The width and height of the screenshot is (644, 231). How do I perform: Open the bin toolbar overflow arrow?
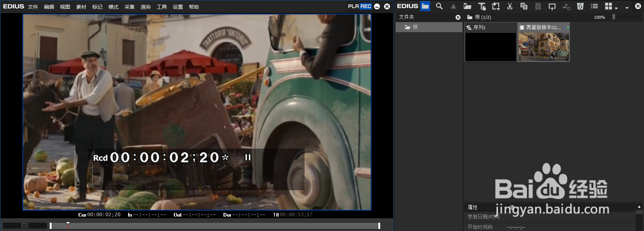click(x=627, y=7)
